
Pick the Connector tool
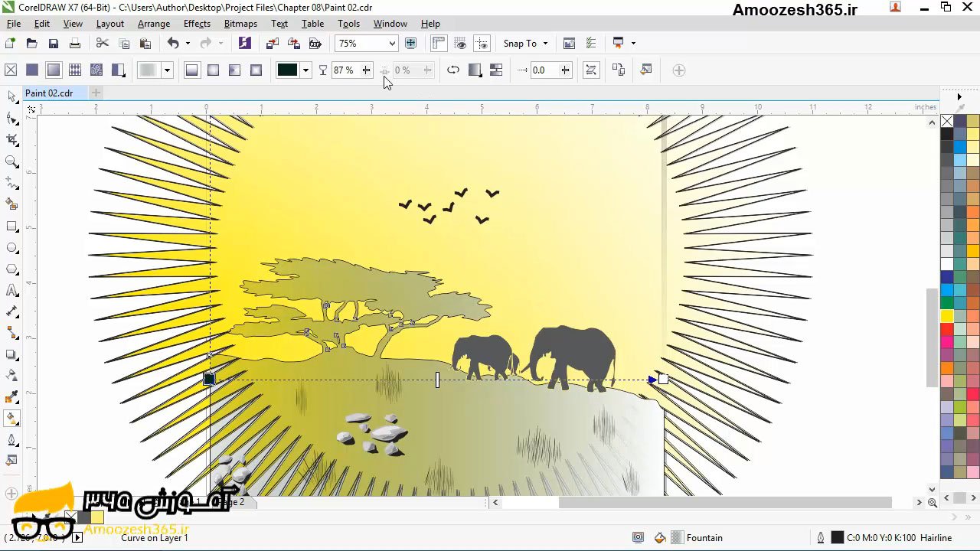(12, 334)
